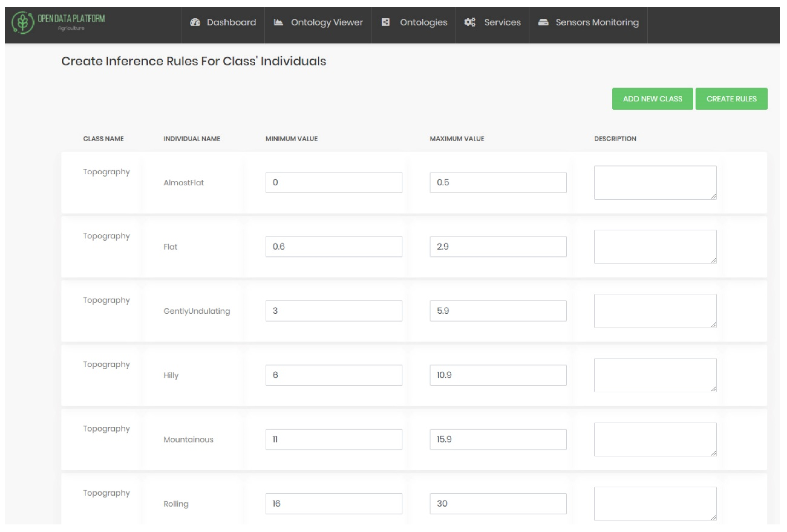Click the AlmostFlat description resize handle

pyautogui.click(x=713, y=196)
